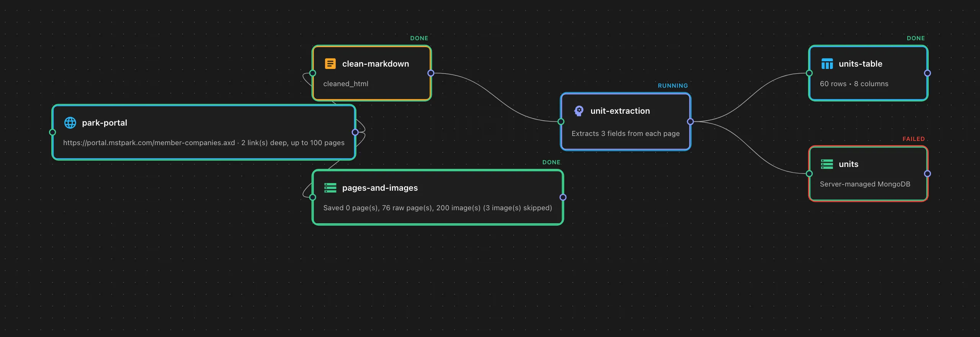Screen dimensions: 980x337
Task: Click the AI head icon on unit-extraction
Action: 579,111
